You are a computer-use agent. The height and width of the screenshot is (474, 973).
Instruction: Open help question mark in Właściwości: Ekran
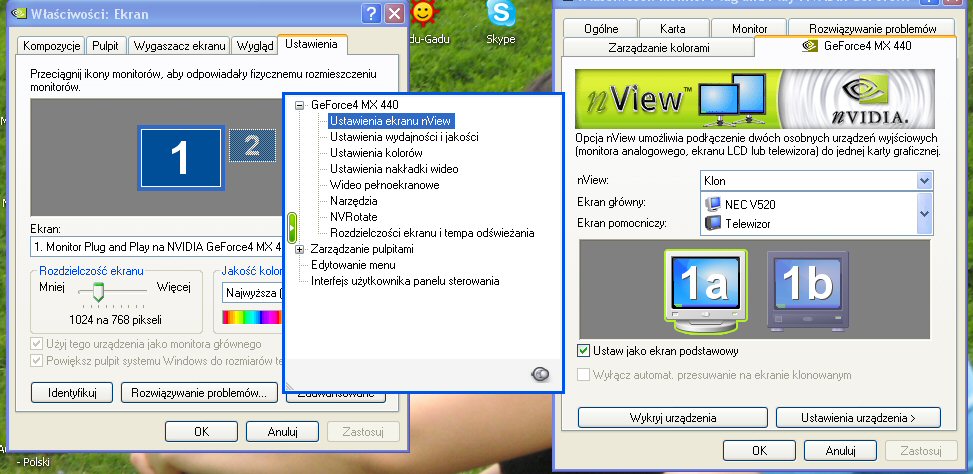(x=370, y=13)
